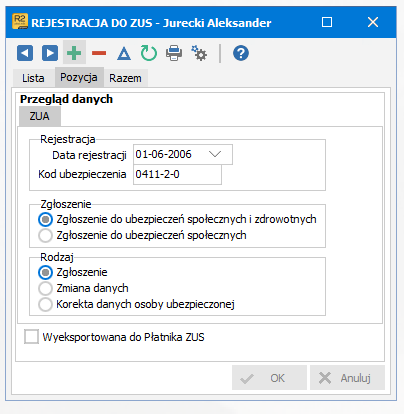Open help question mark icon

pyautogui.click(x=241, y=53)
